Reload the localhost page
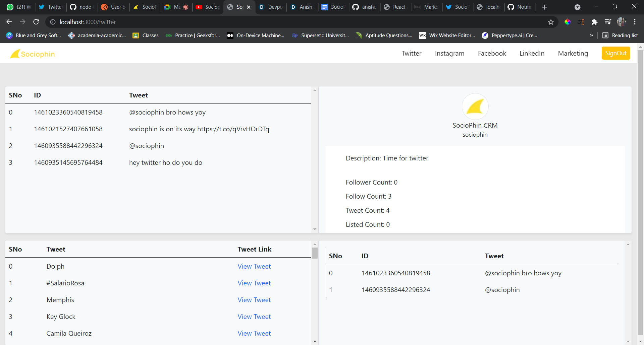Viewport: 644px width, 345px height. coord(36,22)
